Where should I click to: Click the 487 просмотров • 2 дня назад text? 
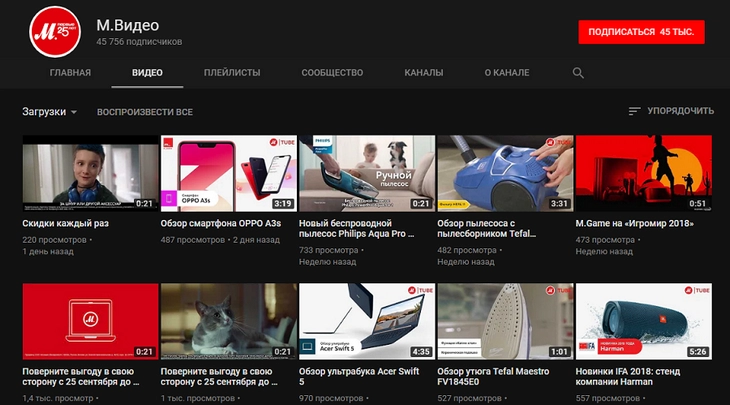220,240
